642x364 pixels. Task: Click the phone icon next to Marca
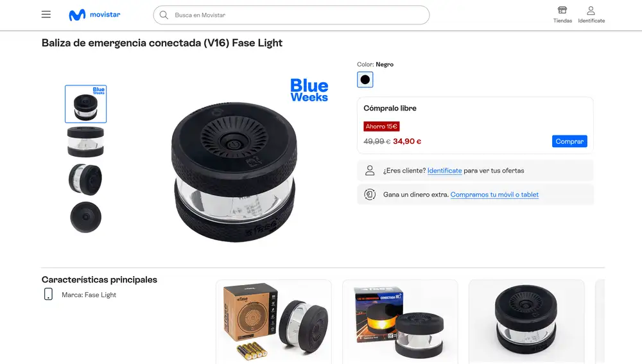click(x=48, y=294)
